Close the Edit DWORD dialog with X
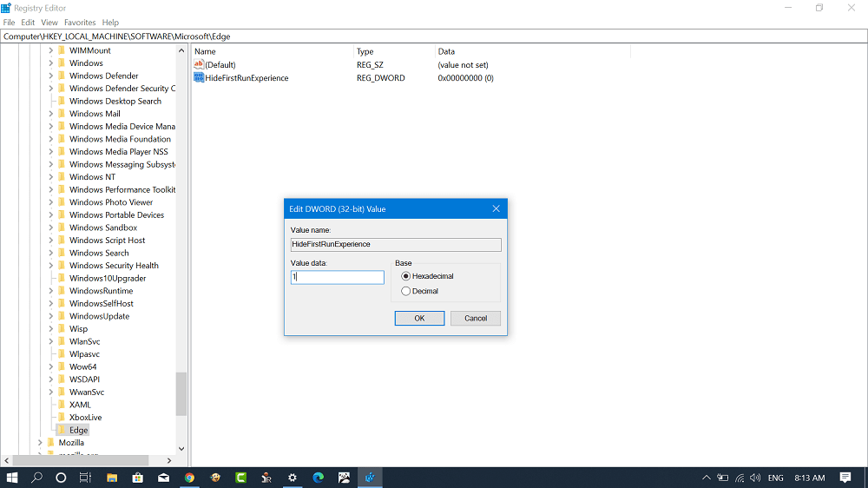Viewport: 868px width, 488px height. pyautogui.click(x=496, y=208)
